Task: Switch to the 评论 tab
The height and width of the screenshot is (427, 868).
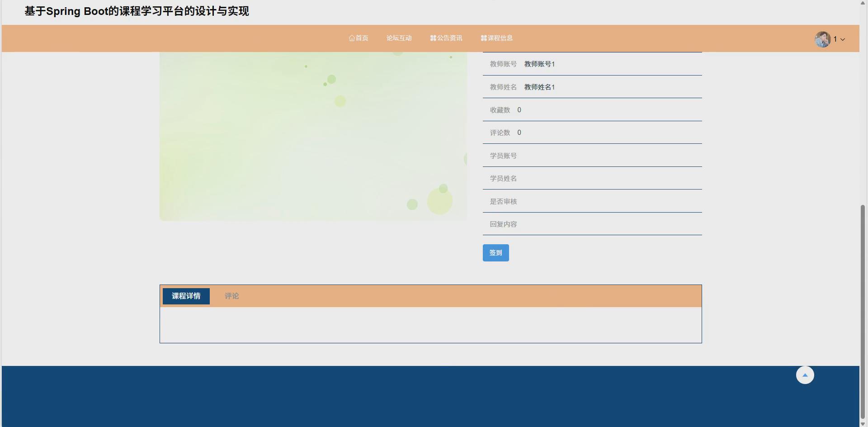Action: (x=231, y=296)
